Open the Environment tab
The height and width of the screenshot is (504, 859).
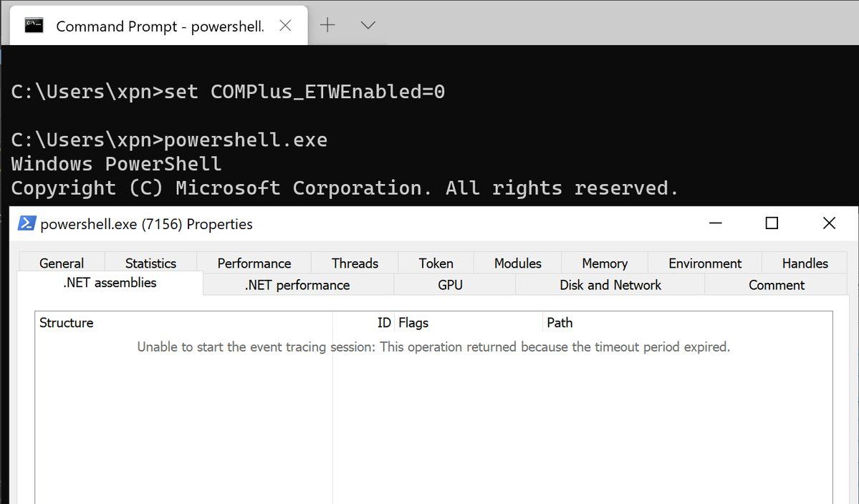click(x=705, y=263)
